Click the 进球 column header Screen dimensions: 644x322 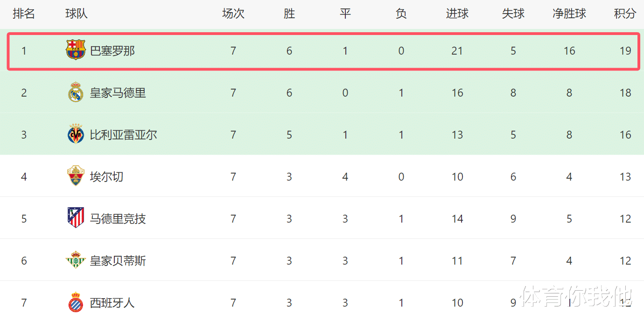pyautogui.click(x=457, y=14)
